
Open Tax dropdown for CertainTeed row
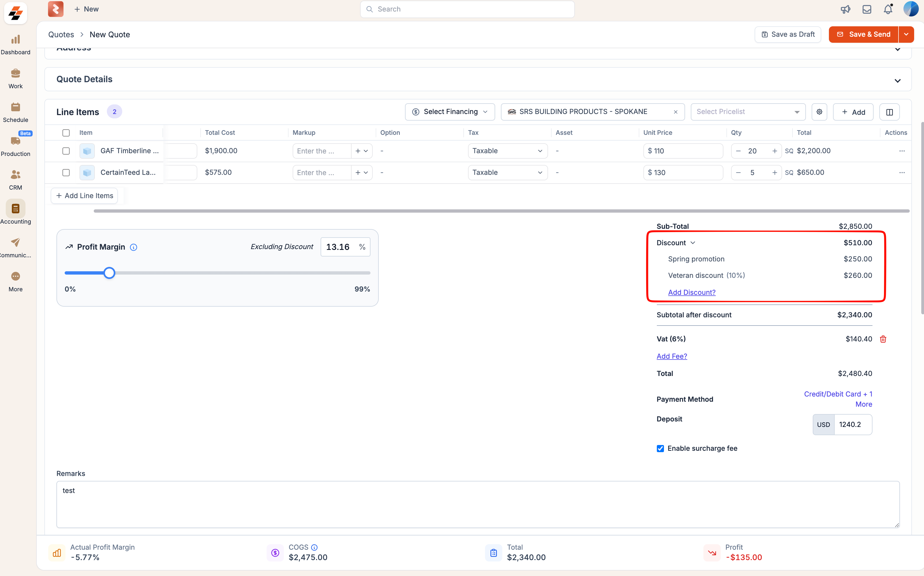tap(507, 173)
